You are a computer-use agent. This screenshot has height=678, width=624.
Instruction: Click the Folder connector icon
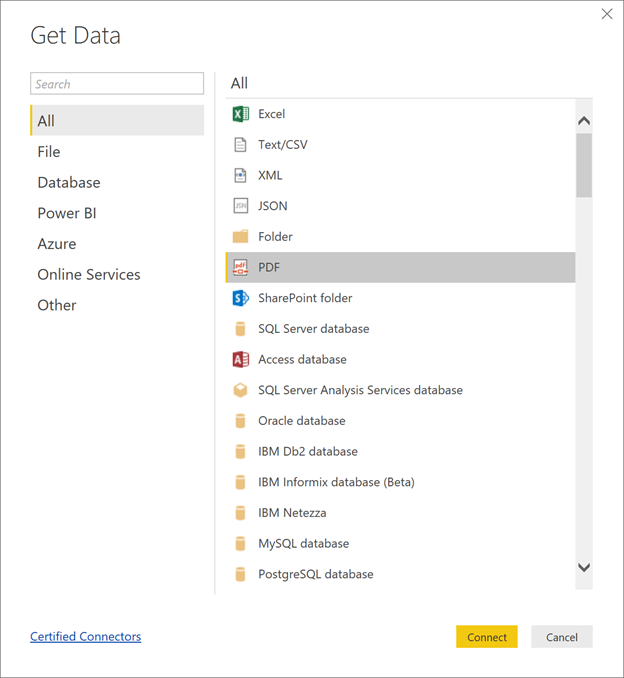tap(240, 237)
